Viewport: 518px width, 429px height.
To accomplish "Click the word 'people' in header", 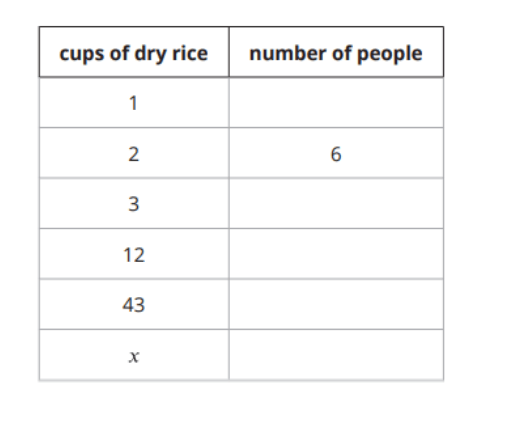I will click(390, 54).
